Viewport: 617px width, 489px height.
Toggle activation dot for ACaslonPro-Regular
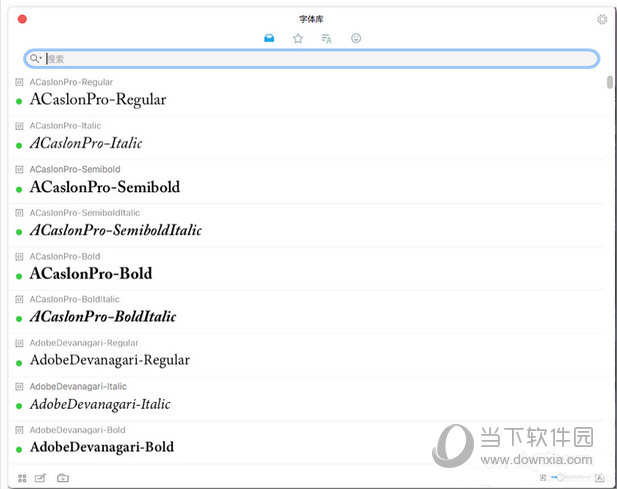[19, 101]
